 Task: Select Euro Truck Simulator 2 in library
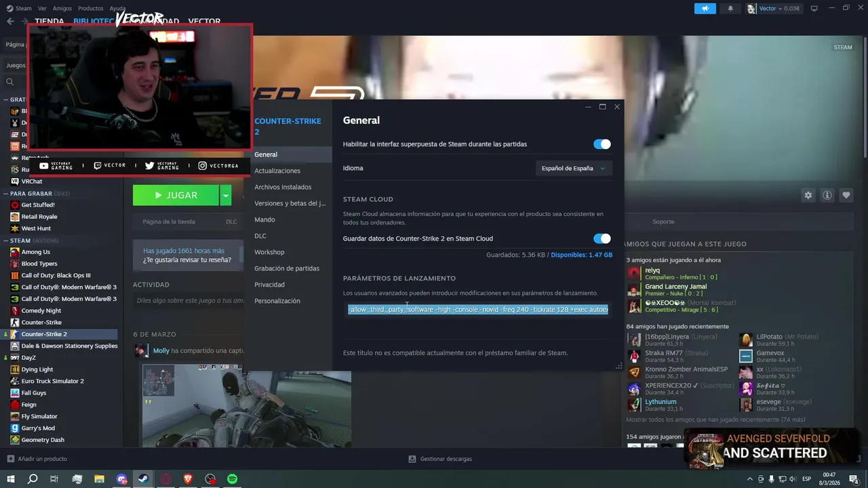click(52, 381)
